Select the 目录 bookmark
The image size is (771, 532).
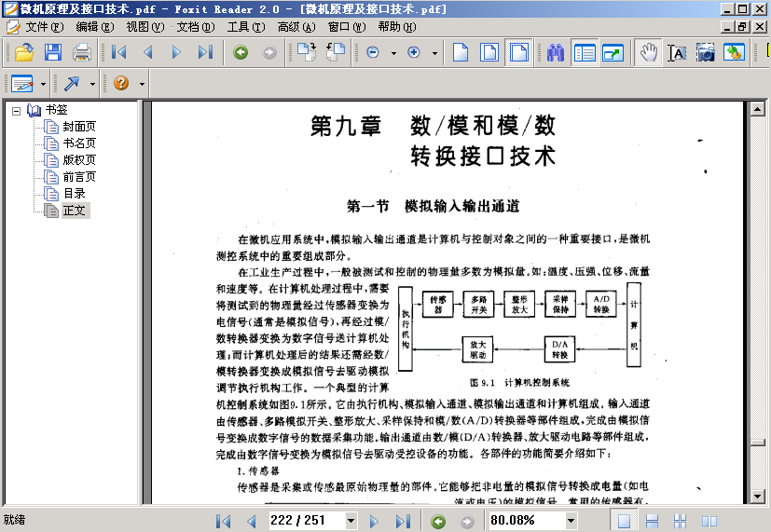tap(75, 194)
